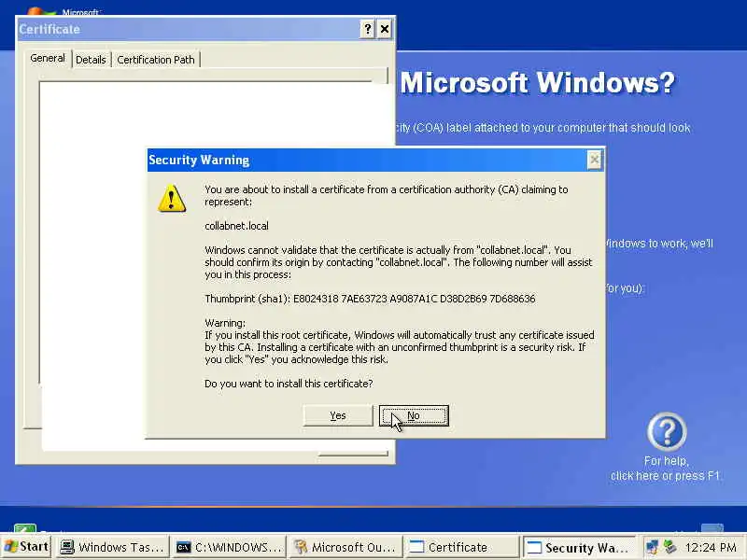
Task: Click the Certificate window title bar
Action: point(189,30)
